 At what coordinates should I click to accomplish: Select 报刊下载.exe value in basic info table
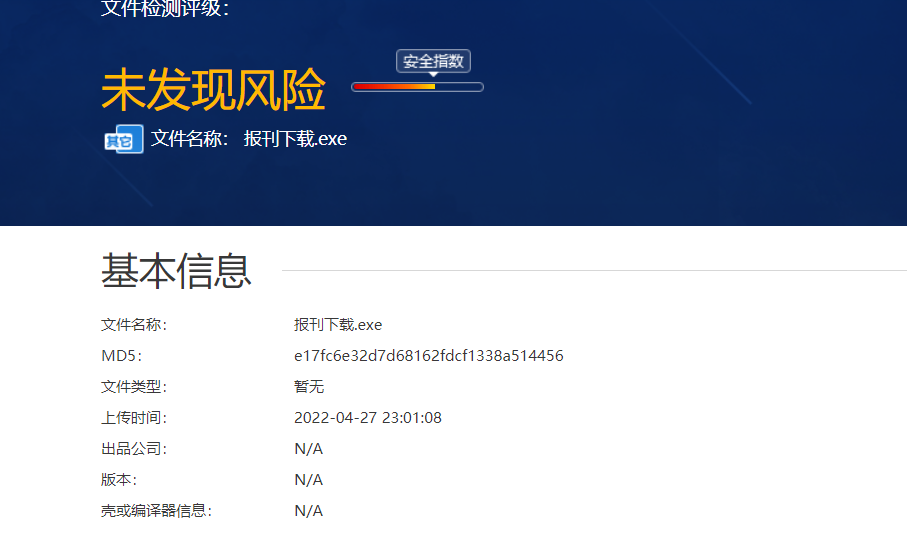(338, 325)
